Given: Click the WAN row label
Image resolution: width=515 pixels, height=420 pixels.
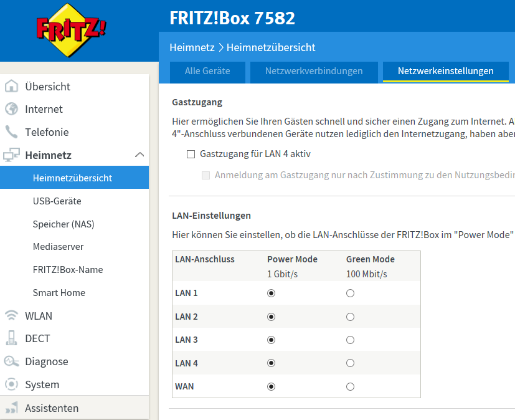Looking at the screenshot, I should (184, 386).
